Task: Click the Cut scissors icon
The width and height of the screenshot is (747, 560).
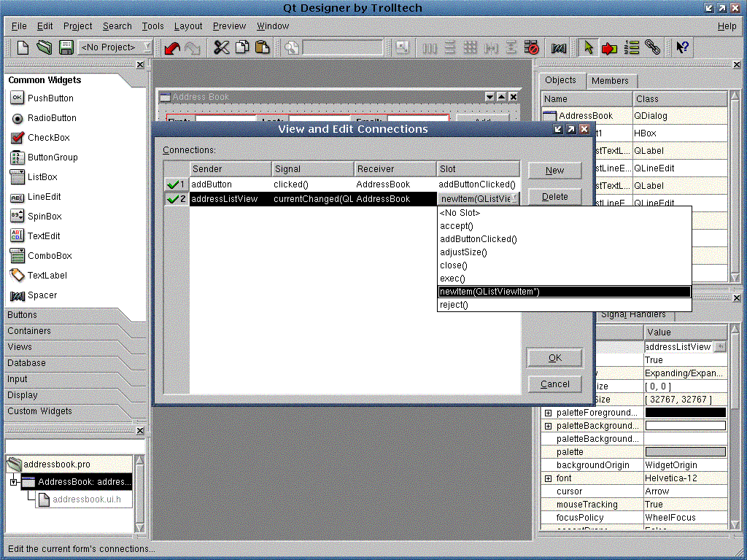Action: pyautogui.click(x=222, y=47)
